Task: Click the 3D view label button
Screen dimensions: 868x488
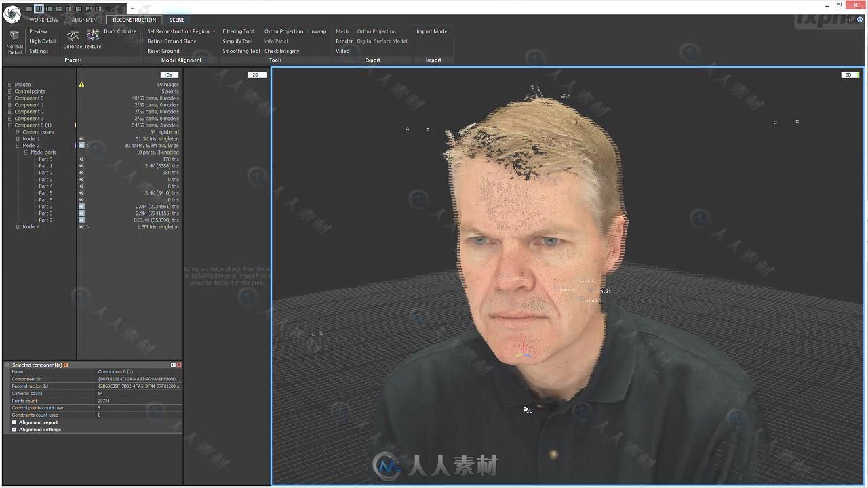Action: coord(850,75)
